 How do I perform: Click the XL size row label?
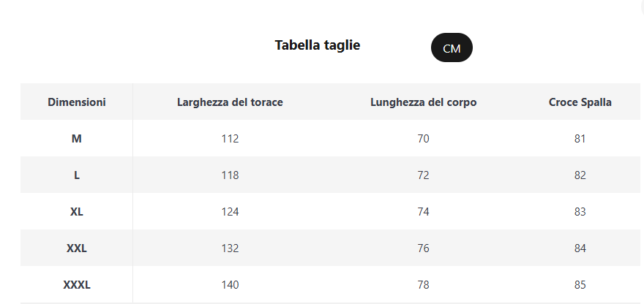coord(76,212)
